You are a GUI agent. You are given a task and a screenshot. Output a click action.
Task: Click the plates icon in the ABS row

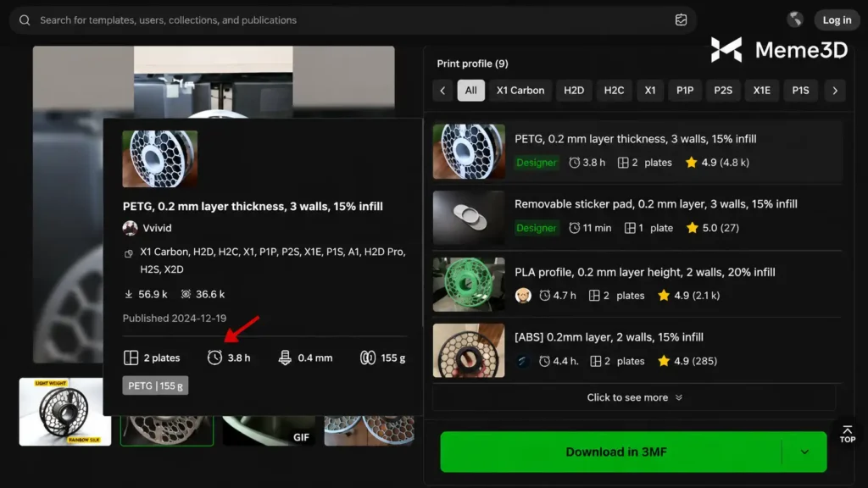596,361
